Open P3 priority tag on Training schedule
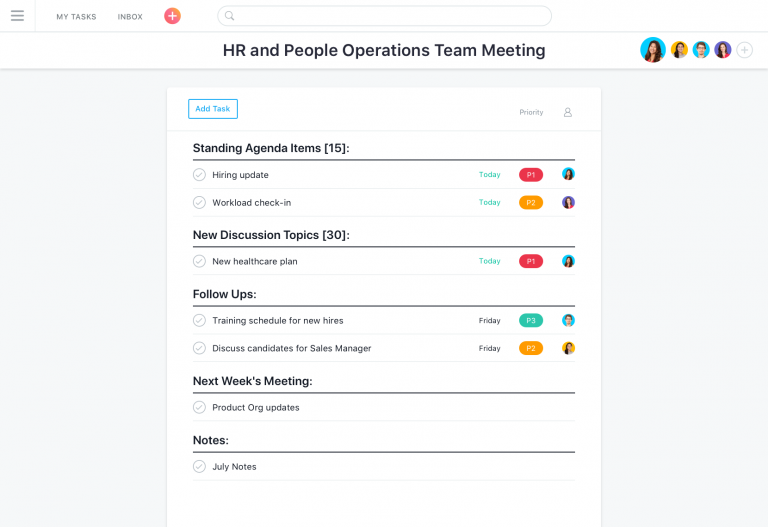The height and width of the screenshot is (527, 768). (531, 320)
